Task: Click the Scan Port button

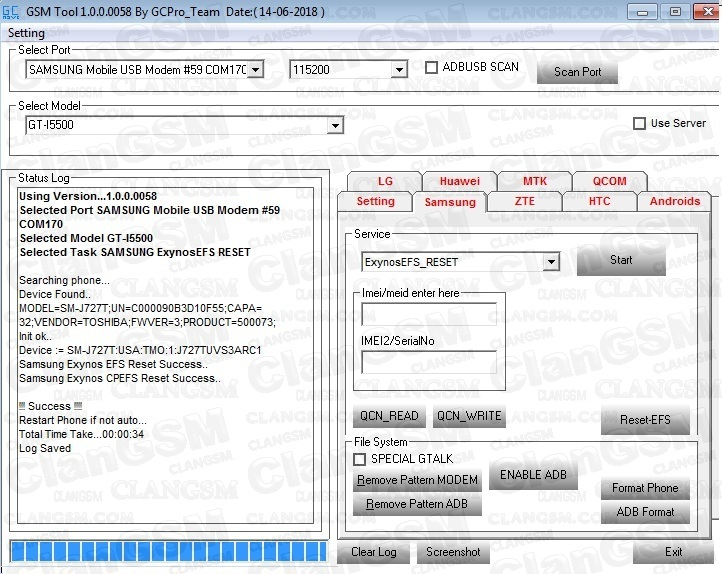Action: [577, 72]
